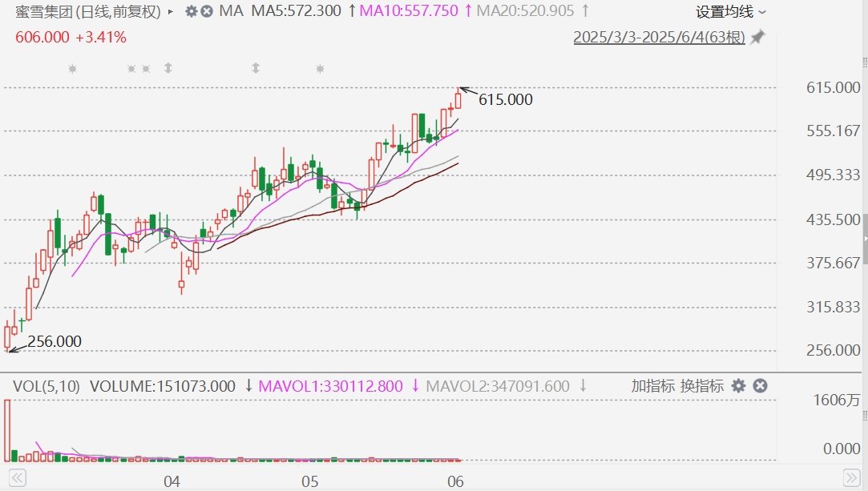Click the 606.000 latest price text
Image resolution: width=868 pixels, height=491 pixels.
tap(42, 37)
